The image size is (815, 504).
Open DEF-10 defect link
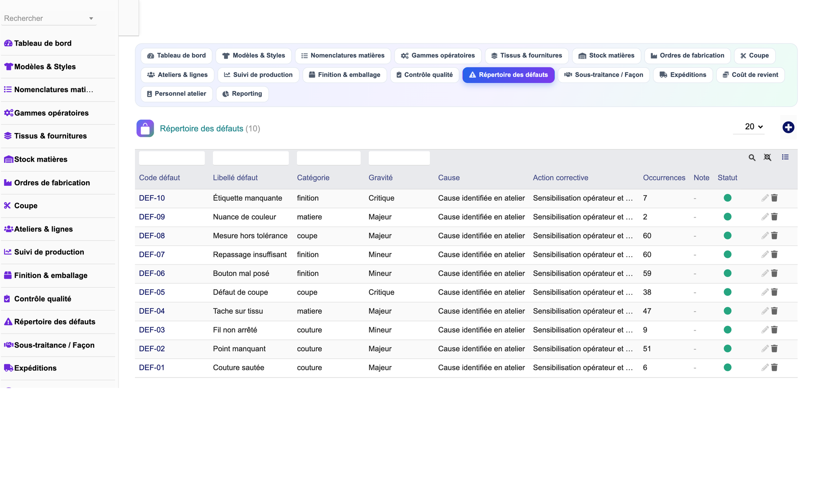(x=152, y=198)
